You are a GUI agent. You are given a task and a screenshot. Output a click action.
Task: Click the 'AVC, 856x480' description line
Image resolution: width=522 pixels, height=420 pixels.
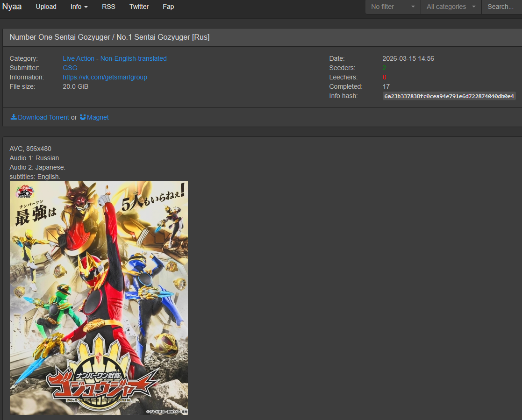tap(30, 149)
